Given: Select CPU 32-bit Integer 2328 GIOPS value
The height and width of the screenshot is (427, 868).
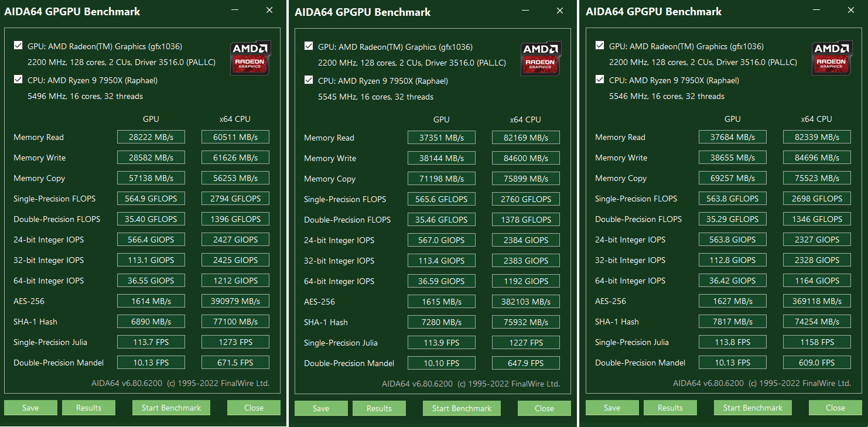Looking at the screenshot, I should tap(817, 260).
